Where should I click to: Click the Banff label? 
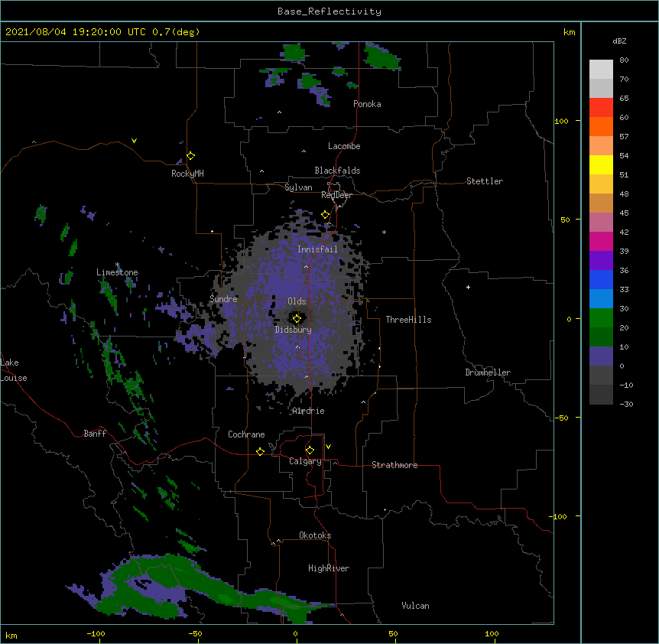click(x=95, y=434)
